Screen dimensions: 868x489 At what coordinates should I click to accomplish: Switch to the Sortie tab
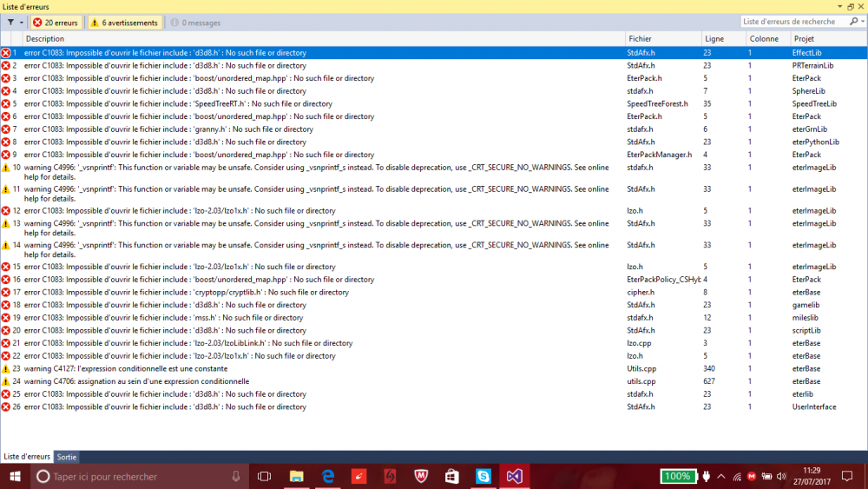pyautogui.click(x=67, y=457)
